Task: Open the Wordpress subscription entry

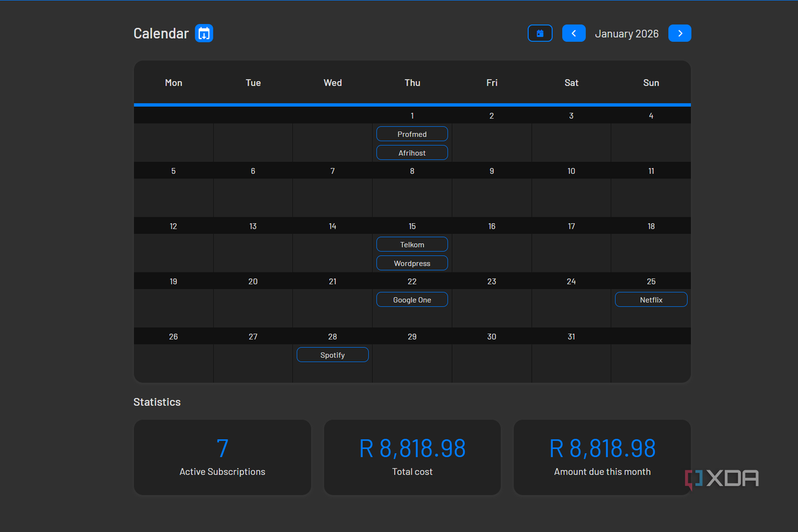Action: coord(412,263)
